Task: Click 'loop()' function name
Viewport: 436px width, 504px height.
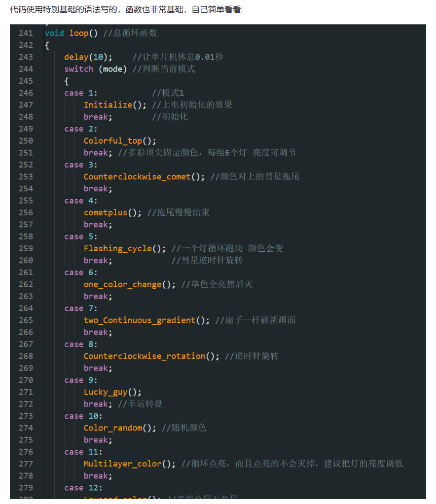Action: click(84, 33)
